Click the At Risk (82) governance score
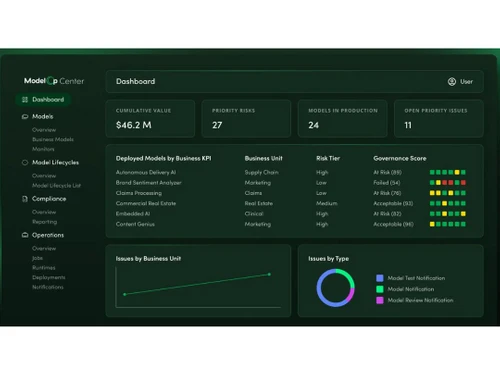The height and width of the screenshot is (375, 500). point(387,214)
